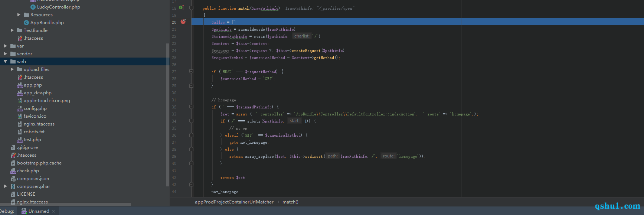This screenshot has width=644, height=215.
Task: Open config.php file
Action: 35,108
